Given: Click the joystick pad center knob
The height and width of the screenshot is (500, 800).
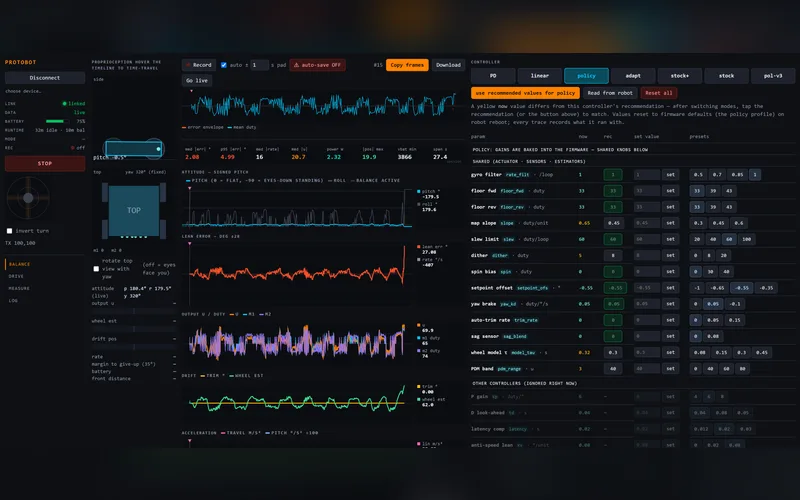Looking at the screenshot, I should [28, 197].
